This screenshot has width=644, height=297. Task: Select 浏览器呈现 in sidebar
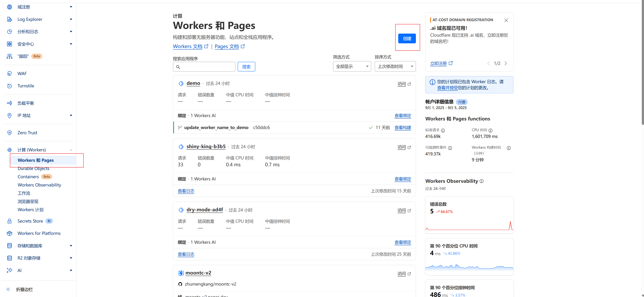pyautogui.click(x=28, y=202)
